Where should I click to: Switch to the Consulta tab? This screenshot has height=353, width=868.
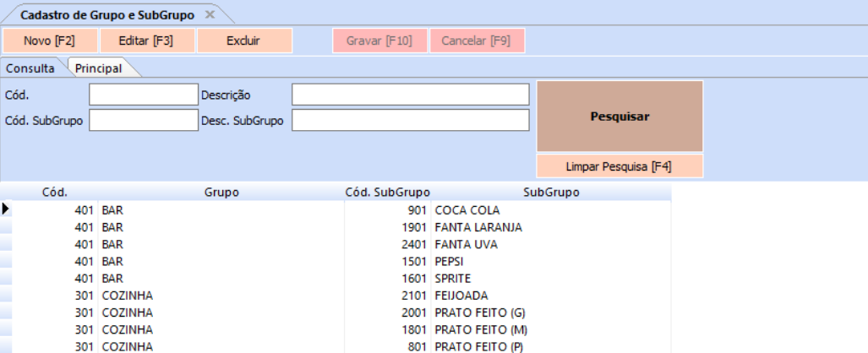(30, 68)
